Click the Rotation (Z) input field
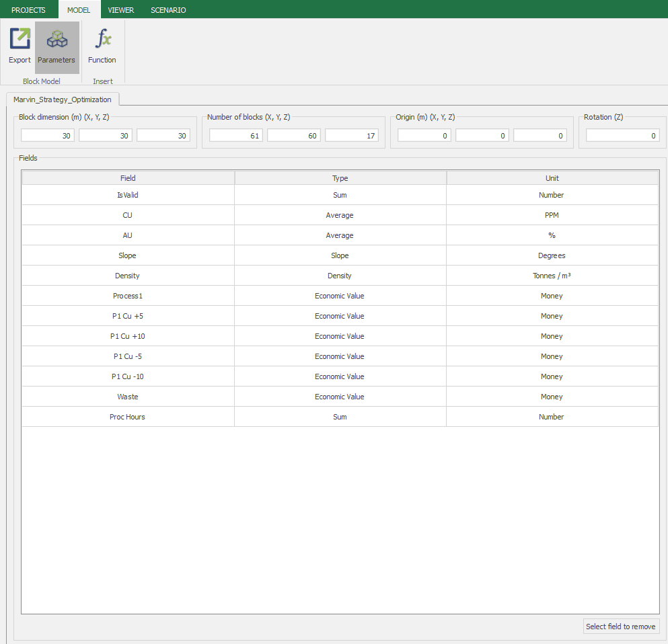This screenshot has width=668, height=644. [622, 136]
